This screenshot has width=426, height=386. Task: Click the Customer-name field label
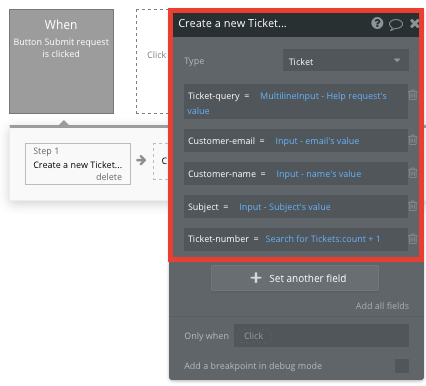[222, 174]
